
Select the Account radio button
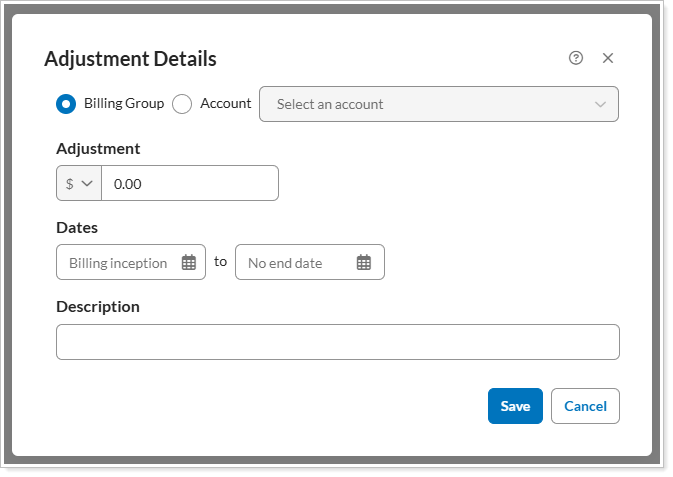182,104
